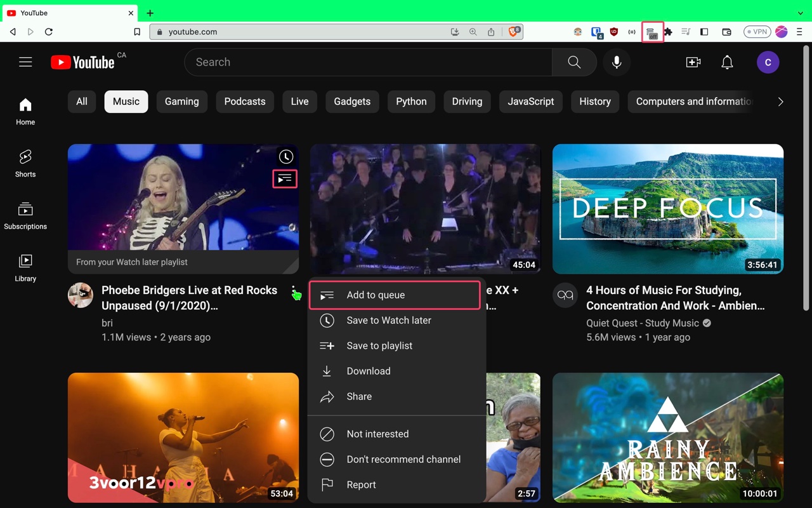Select the Gaming topic chip
Image resolution: width=812 pixels, height=508 pixels.
181,102
